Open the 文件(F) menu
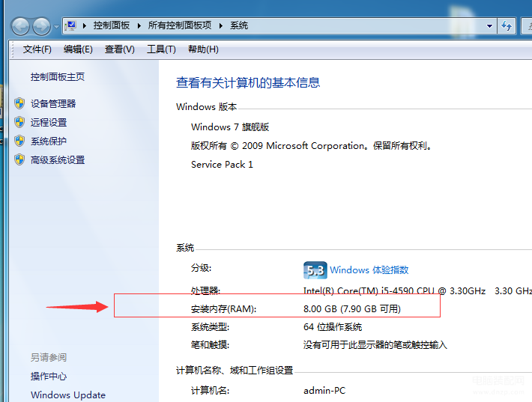 tap(37, 49)
